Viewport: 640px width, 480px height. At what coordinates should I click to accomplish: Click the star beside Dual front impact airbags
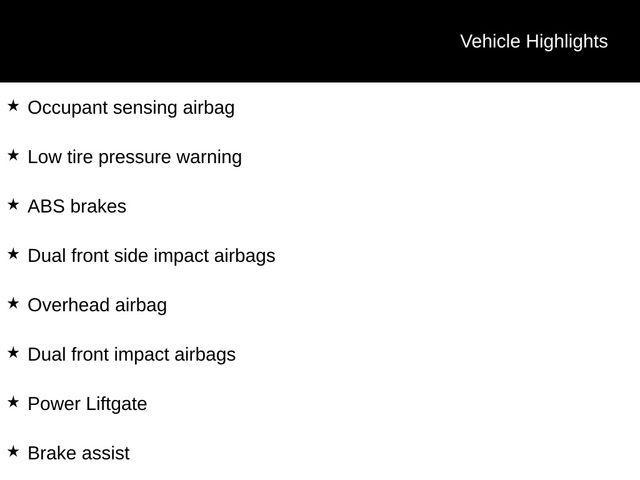[13, 352]
